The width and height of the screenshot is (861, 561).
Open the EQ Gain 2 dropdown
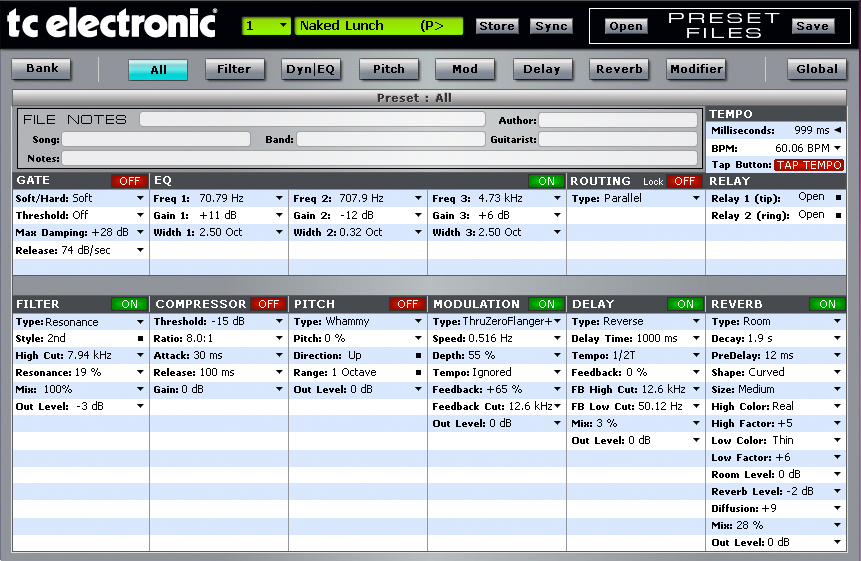[x=418, y=215]
